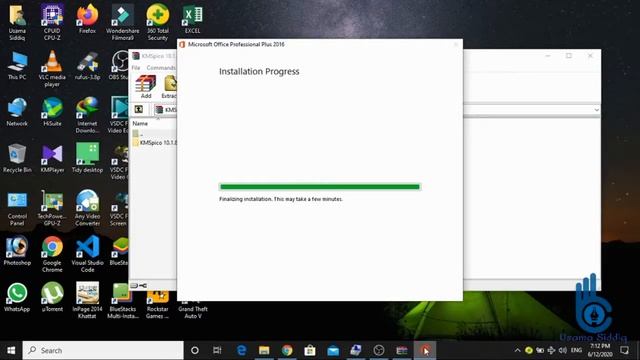The height and width of the screenshot is (360, 640).
Task: Open Cortana from the taskbar
Action: tap(195, 350)
